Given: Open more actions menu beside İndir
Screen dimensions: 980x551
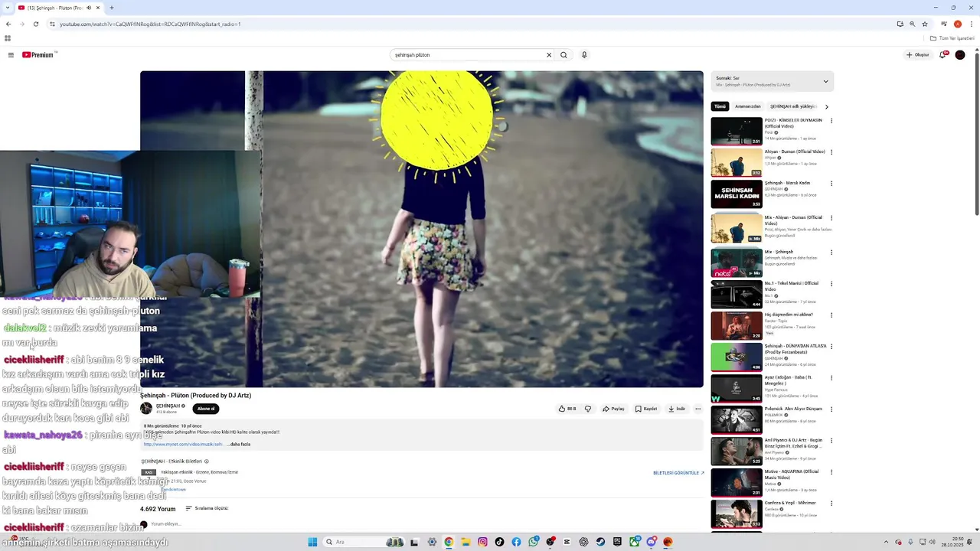Looking at the screenshot, I should [697, 409].
